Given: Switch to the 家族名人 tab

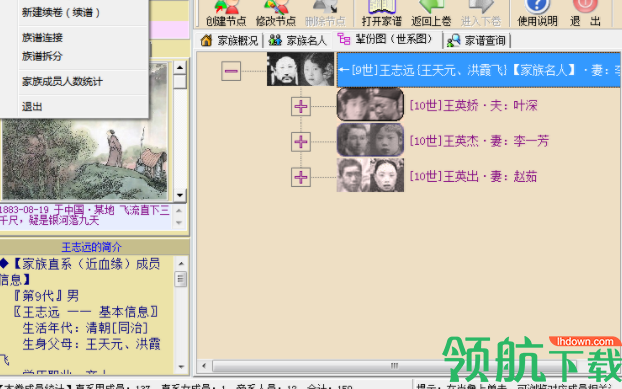Looking at the screenshot, I should (x=298, y=40).
